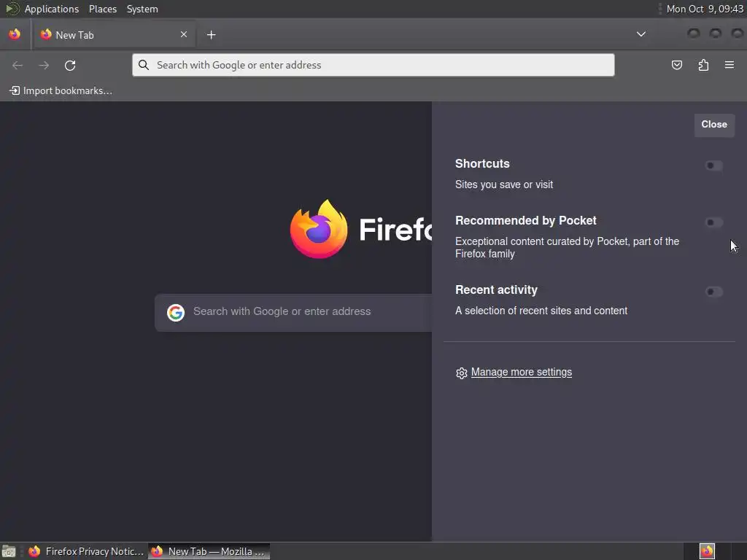Click the "Sites you save or visit" text

[504, 184]
